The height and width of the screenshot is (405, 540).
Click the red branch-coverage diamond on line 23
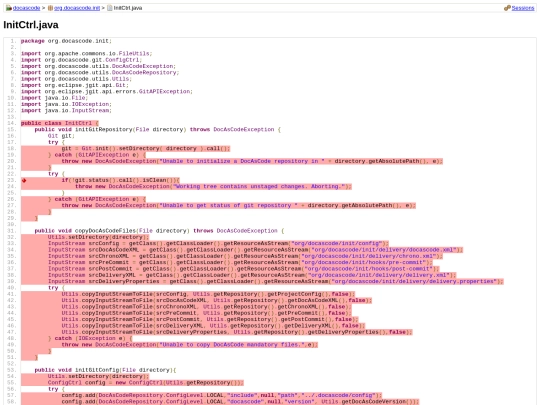[24, 180]
